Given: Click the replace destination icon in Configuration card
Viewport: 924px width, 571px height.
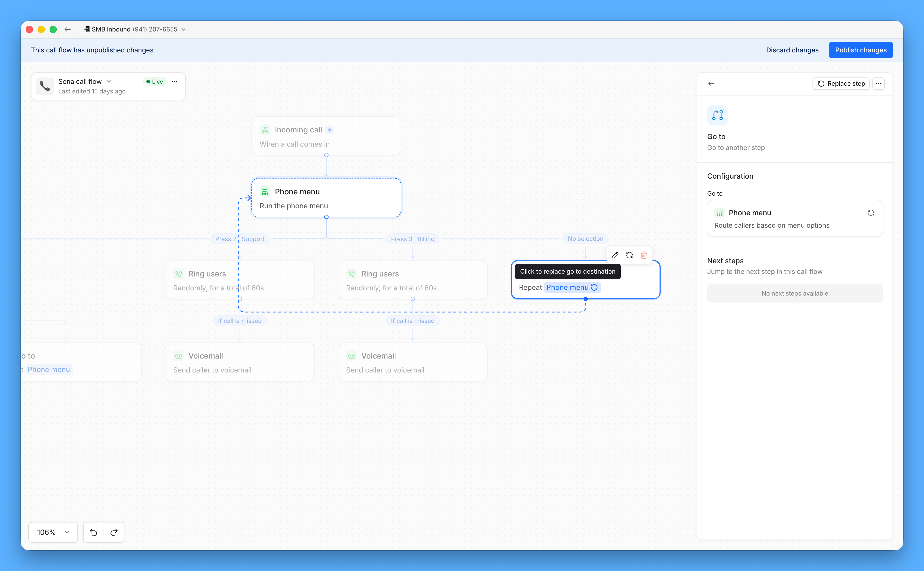Looking at the screenshot, I should (871, 213).
